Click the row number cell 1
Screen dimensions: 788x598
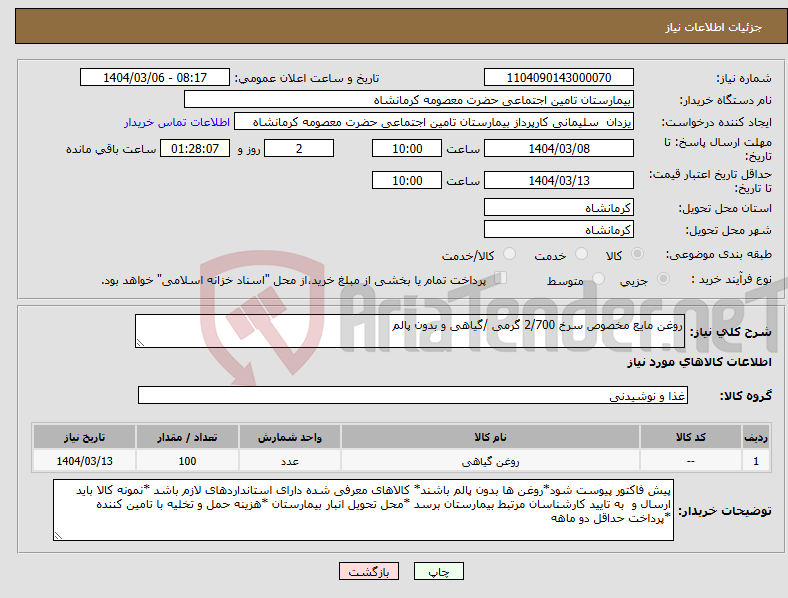coord(756,461)
